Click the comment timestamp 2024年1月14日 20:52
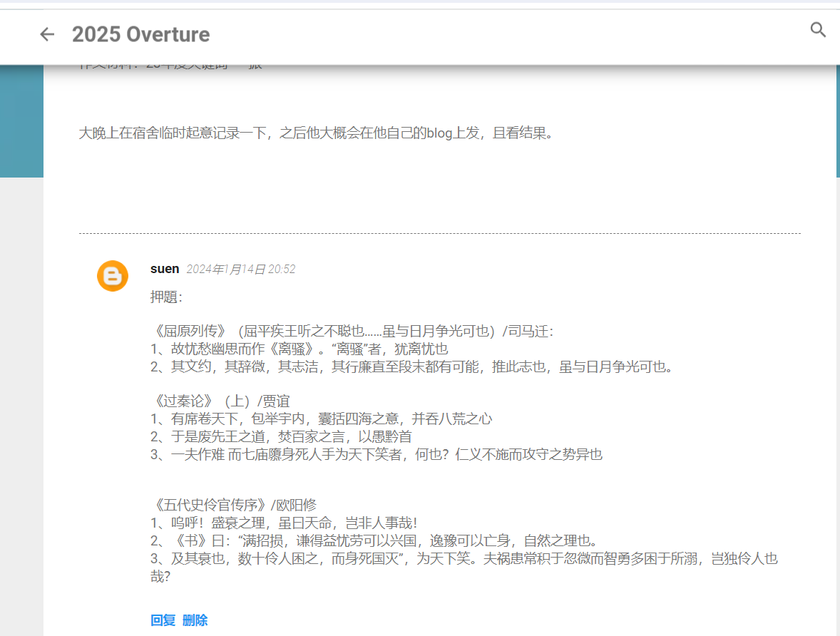This screenshot has width=840, height=636. (240, 270)
